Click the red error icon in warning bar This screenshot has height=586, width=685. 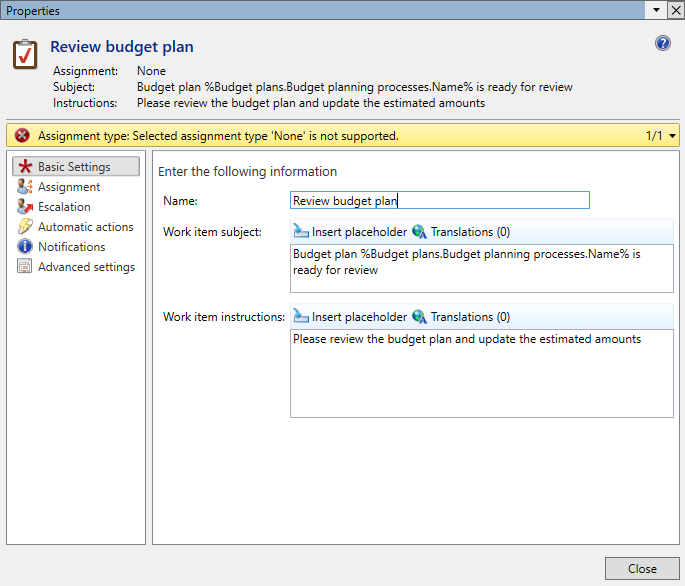22,136
